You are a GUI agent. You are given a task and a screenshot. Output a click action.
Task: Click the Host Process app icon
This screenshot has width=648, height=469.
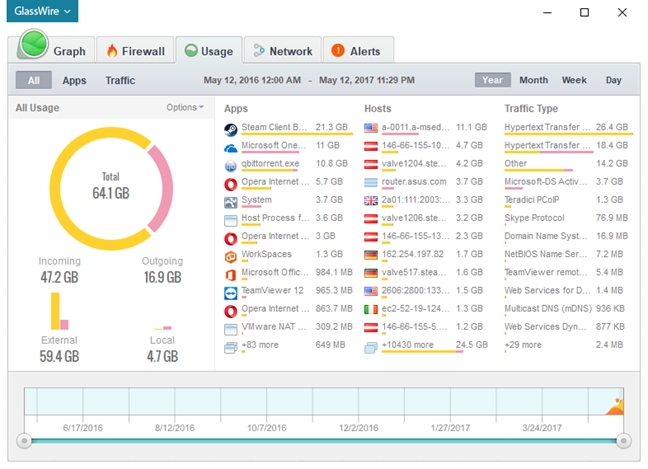pos(231,221)
